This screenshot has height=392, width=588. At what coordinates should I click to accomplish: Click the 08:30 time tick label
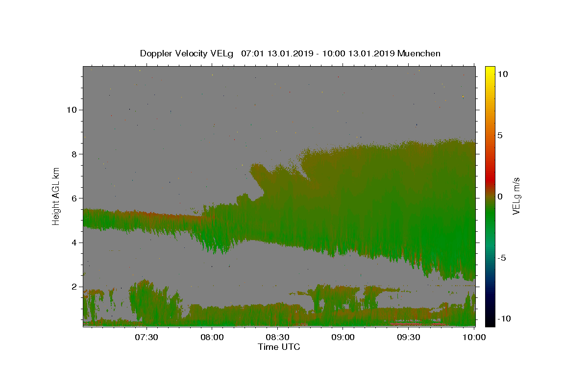click(x=277, y=337)
